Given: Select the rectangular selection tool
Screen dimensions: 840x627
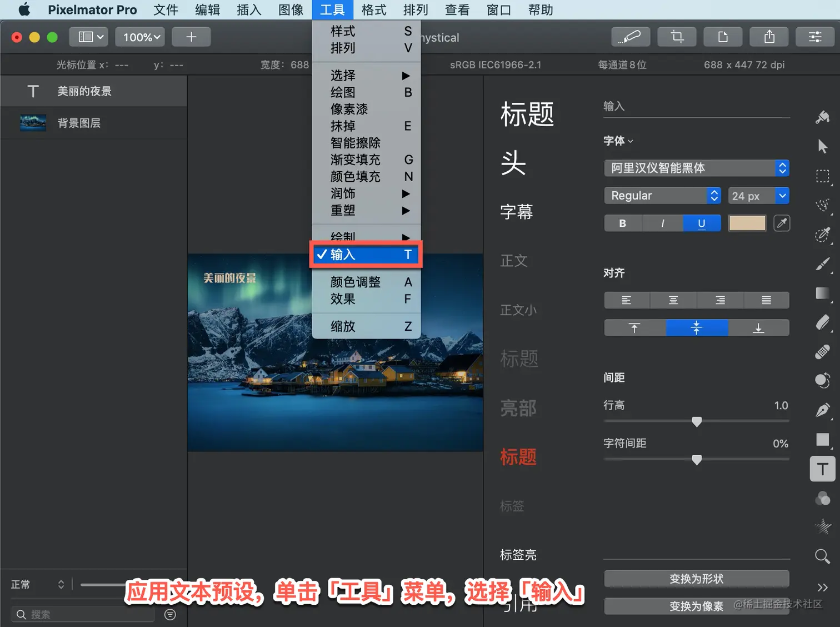Looking at the screenshot, I should [823, 176].
